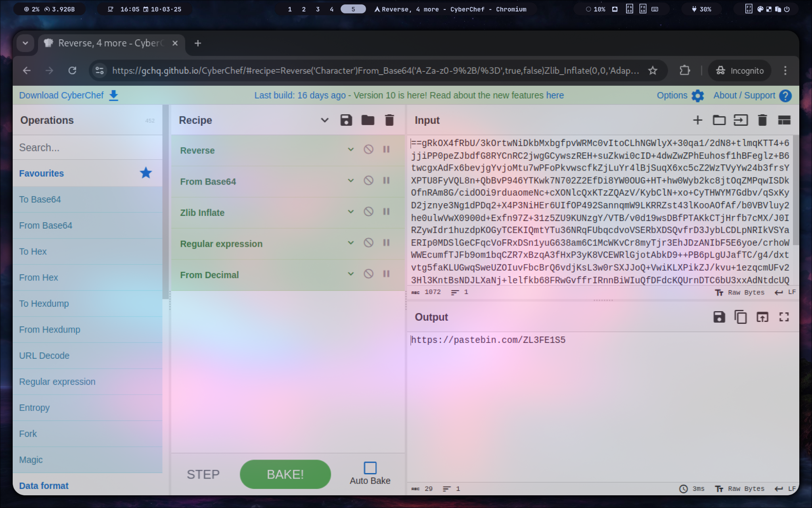Add a new input tab
812x508 pixels.
pos(697,120)
